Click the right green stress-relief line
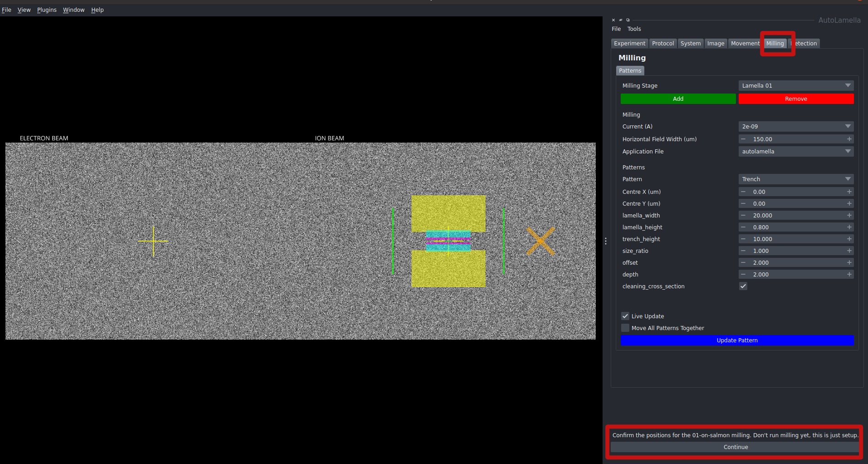 [x=503, y=241]
